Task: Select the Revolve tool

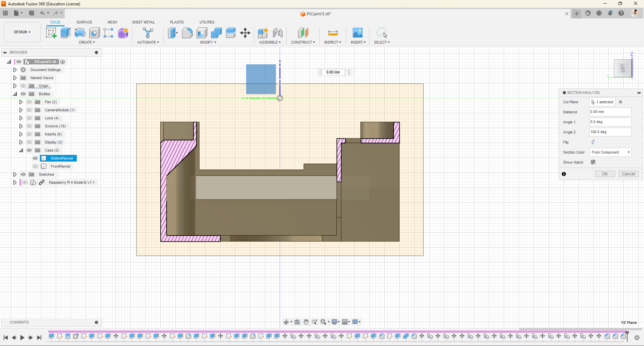Action: (x=80, y=33)
